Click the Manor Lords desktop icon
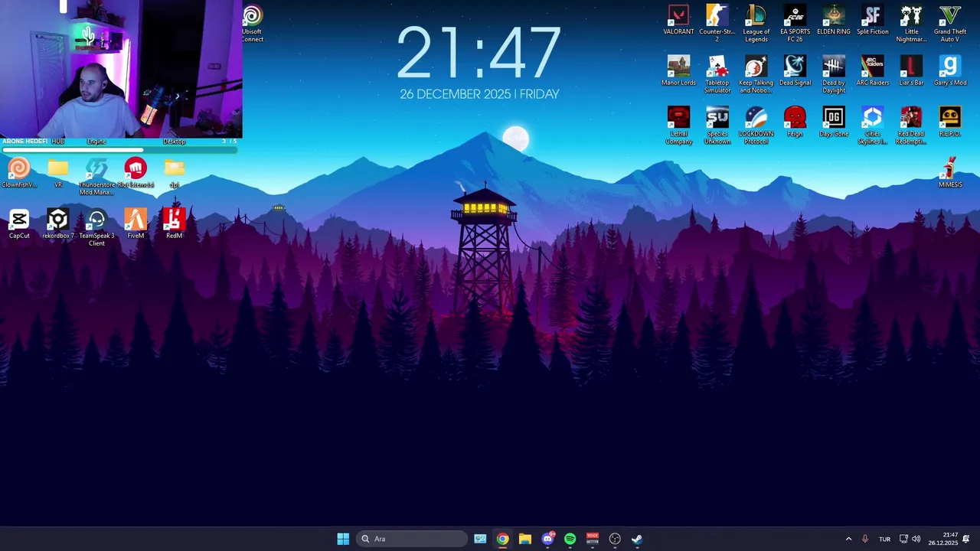Screen dimensions: 980x551 tap(678, 71)
